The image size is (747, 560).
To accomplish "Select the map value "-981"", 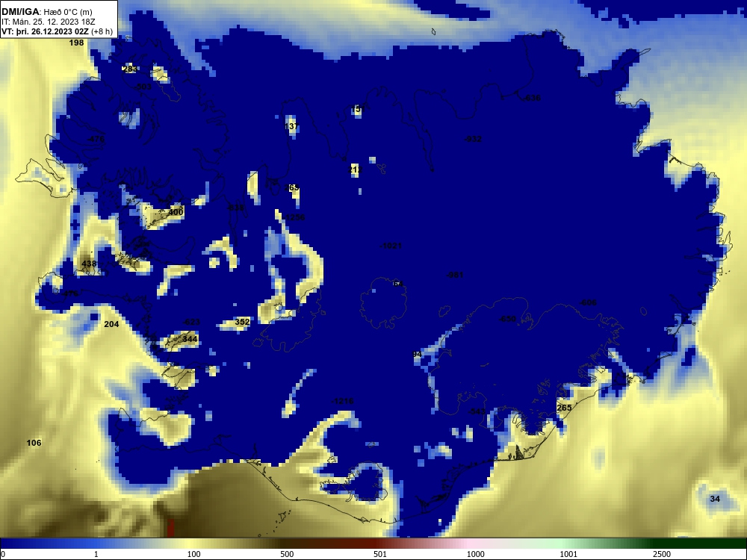I will [x=454, y=275].
